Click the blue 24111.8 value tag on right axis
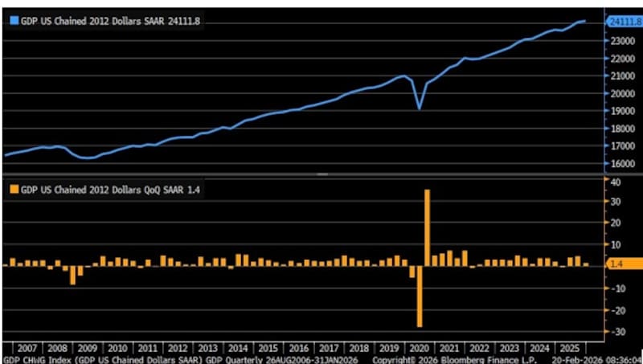The height and width of the screenshot is (364, 643). coord(622,22)
